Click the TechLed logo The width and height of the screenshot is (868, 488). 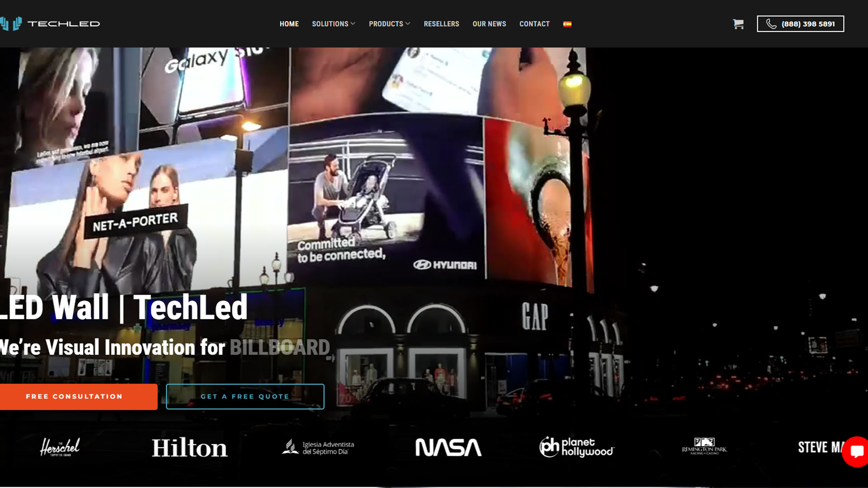50,23
